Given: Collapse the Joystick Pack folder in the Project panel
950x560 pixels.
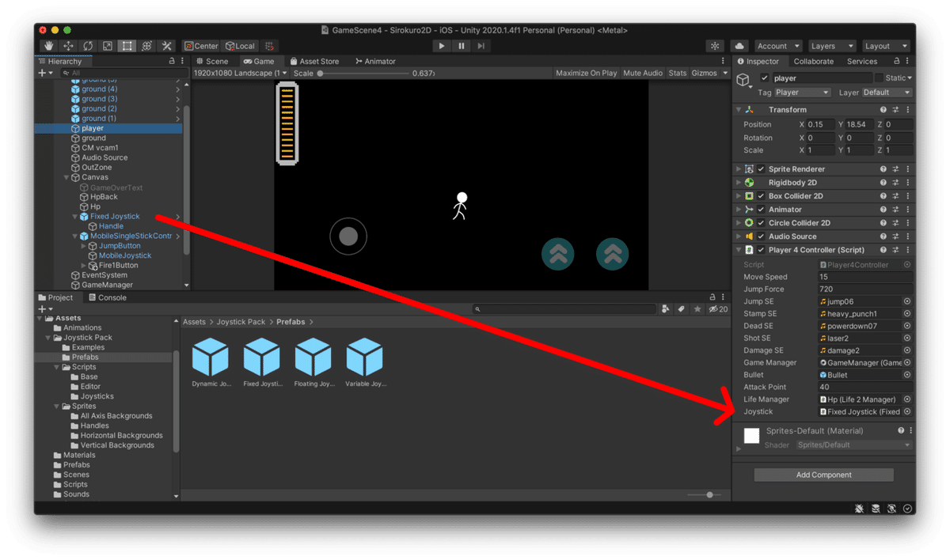Looking at the screenshot, I should [47, 338].
